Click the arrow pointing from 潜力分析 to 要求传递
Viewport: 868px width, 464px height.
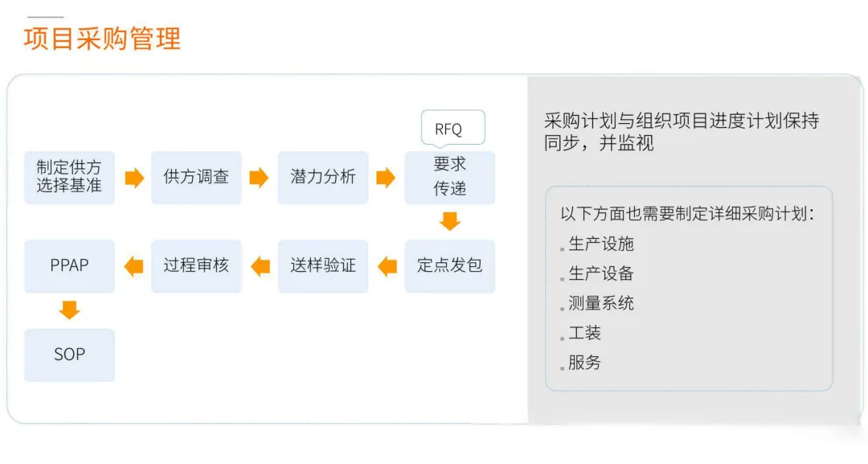tap(386, 178)
